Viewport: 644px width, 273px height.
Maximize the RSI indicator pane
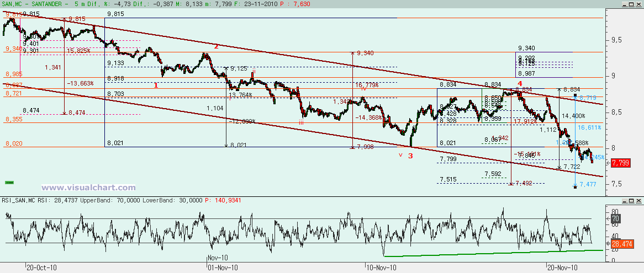coord(631,201)
